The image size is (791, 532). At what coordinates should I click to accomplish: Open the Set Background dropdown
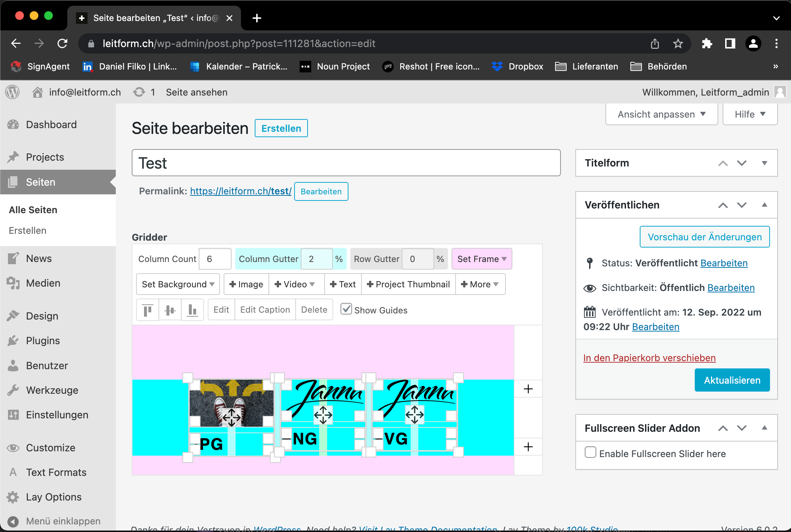point(178,284)
